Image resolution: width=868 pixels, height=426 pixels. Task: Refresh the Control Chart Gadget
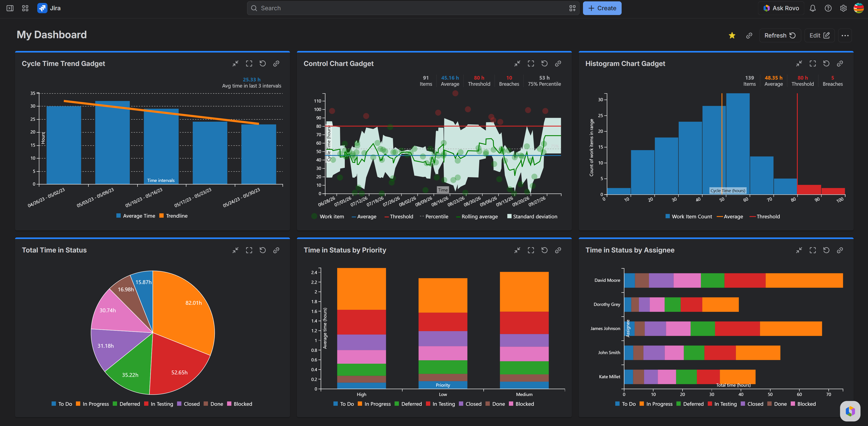(x=545, y=63)
